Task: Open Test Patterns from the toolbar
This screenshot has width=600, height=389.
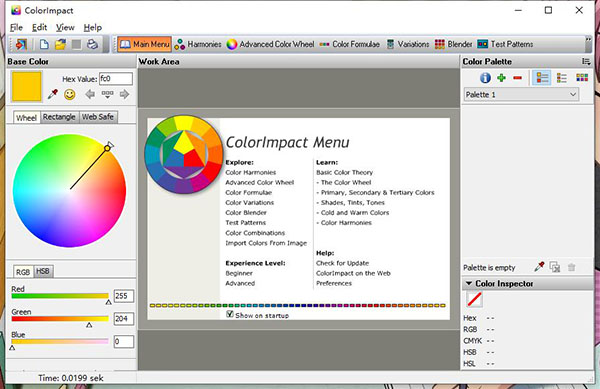Action: click(x=505, y=44)
